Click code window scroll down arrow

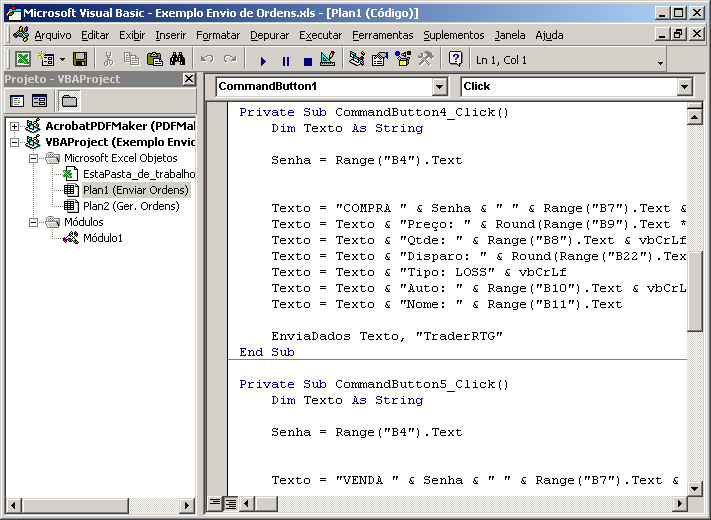(694, 489)
